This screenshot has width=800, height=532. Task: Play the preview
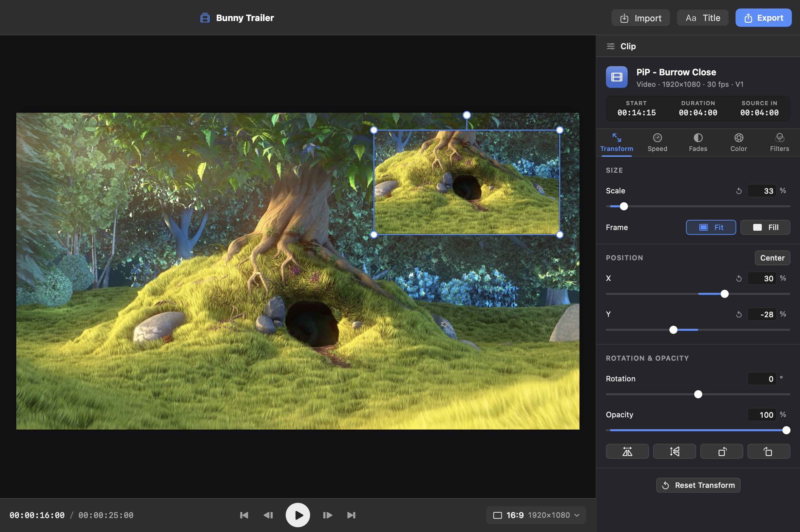pyautogui.click(x=298, y=515)
